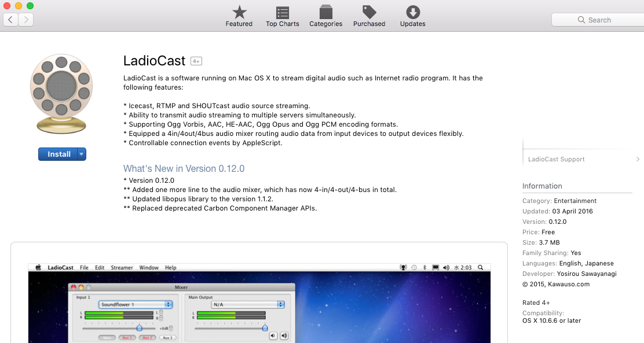Click the Category: Entertainment info line

559,201
